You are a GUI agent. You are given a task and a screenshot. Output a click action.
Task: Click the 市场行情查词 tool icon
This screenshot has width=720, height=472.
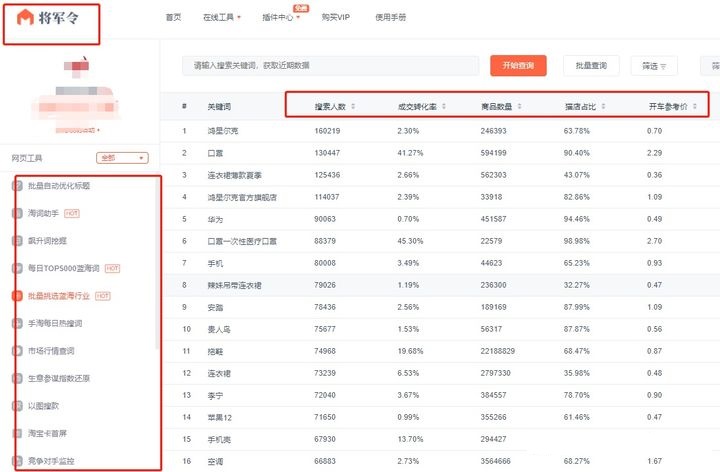click(18, 351)
